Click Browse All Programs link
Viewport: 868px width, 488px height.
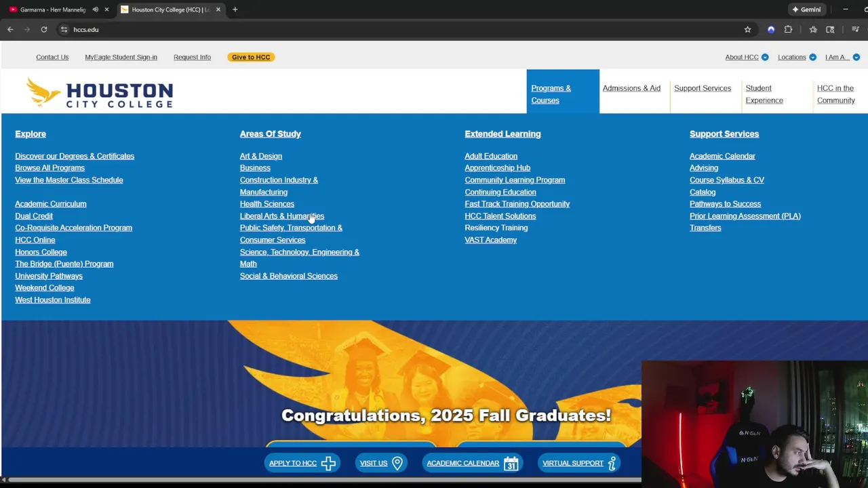coord(50,168)
